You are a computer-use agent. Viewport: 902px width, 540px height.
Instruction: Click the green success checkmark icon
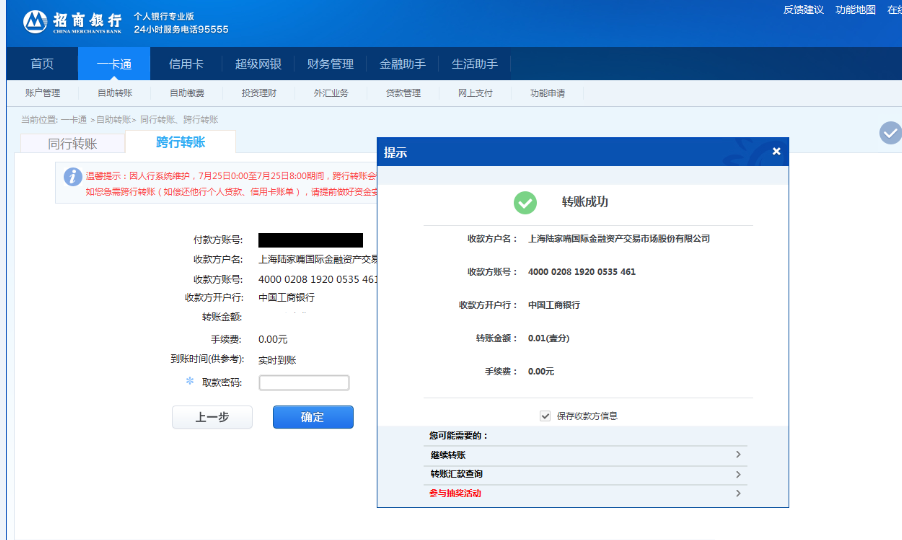[x=525, y=202]
